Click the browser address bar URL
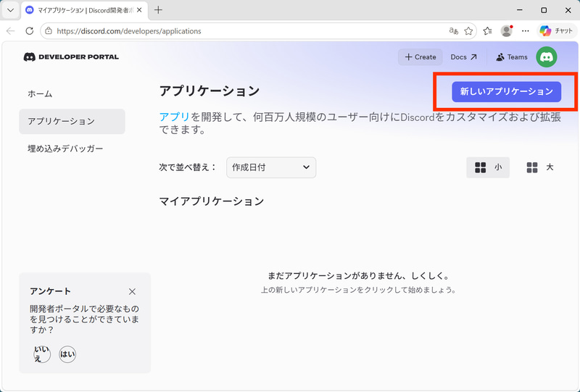 click(129, 31)
